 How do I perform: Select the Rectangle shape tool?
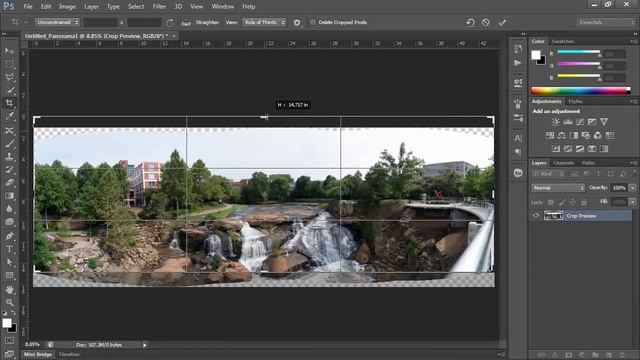(9, 275)
